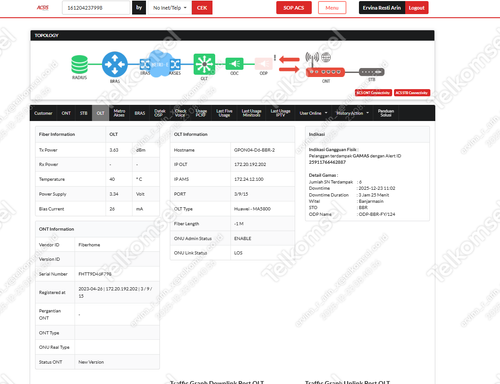Open the Metro Akses tab
Screen dimensions: 500x384
pos(119,113)
